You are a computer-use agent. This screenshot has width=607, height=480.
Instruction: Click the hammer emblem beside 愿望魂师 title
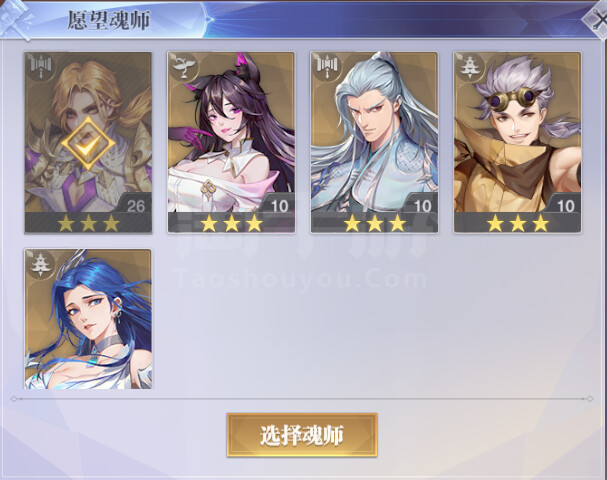[x=15, y=19]
